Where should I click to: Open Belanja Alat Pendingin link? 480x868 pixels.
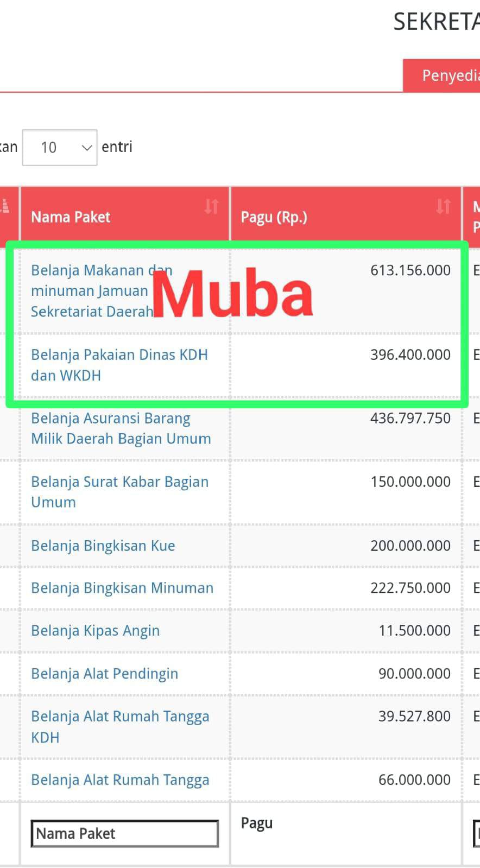tap(104, 674)
